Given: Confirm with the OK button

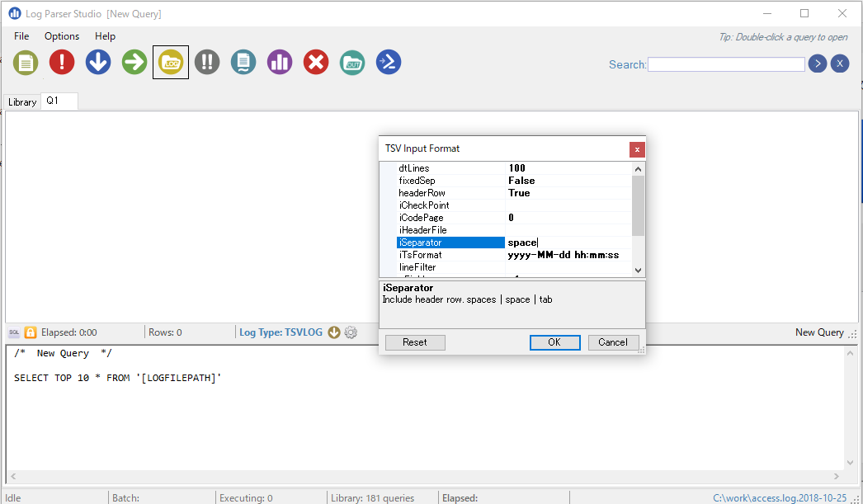Looking at the screenshot, I should [554, 342].
